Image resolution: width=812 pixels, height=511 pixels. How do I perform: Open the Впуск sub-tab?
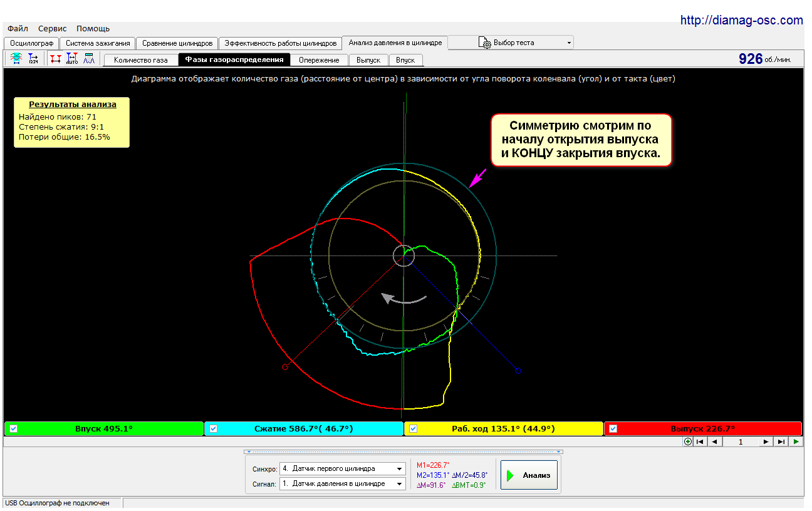[406, 60]
